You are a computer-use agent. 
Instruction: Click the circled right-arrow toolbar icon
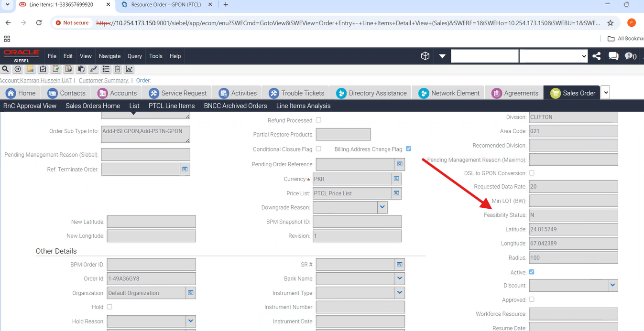pos(18,69)
